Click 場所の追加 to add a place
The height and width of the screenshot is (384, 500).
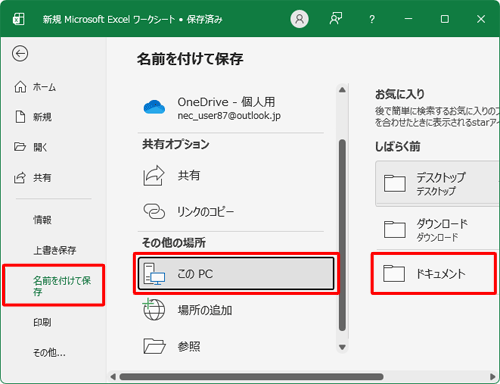[x=231, y=310]
